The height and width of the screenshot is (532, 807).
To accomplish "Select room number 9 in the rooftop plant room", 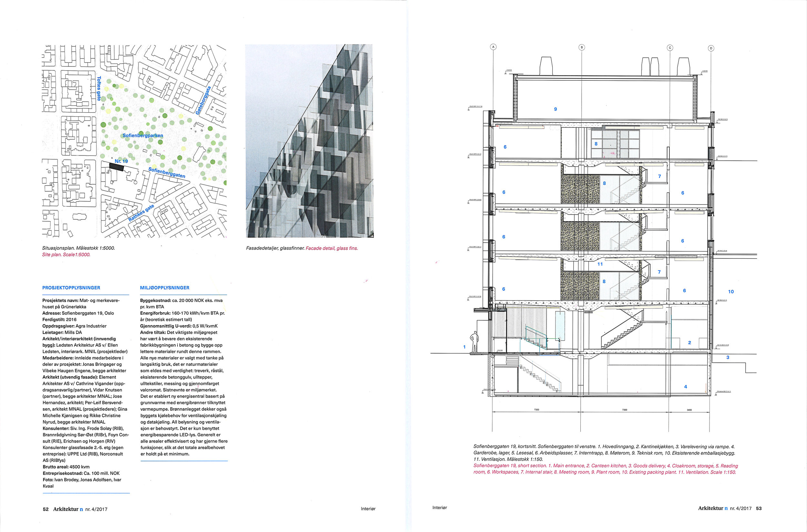I will click(x=556, y=109).
